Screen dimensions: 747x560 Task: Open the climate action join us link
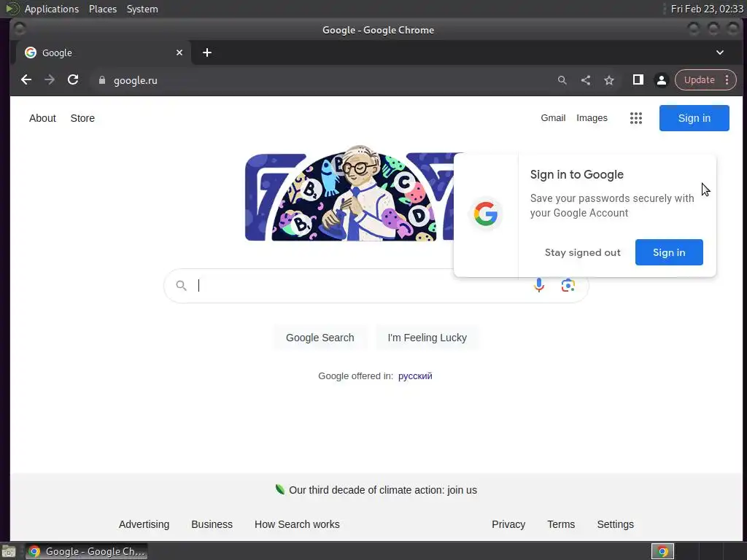(x=382, y=490)
